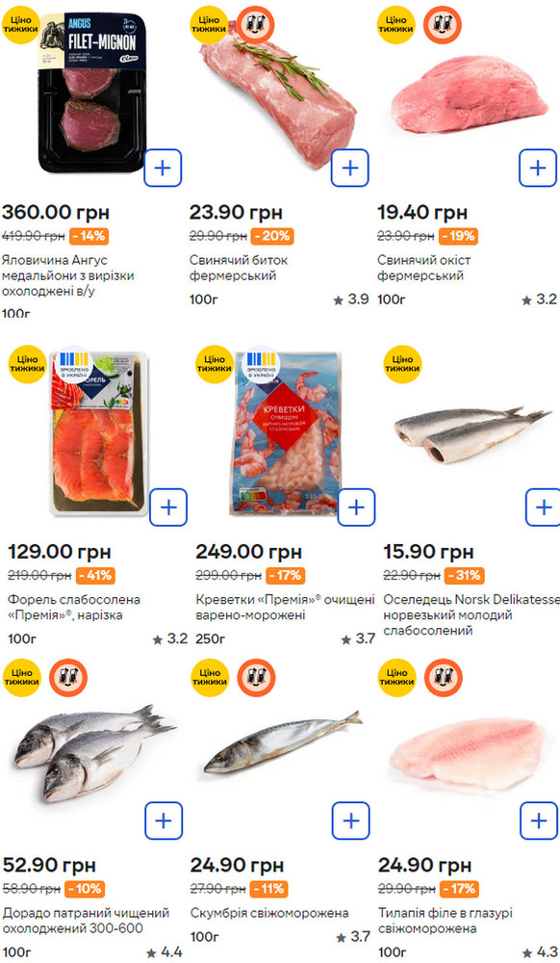Image resolution: width=560 pixels, height=963 pixels.
Task: Click the 4.4 star rating on Дорадо
Action: click(164, 952)
